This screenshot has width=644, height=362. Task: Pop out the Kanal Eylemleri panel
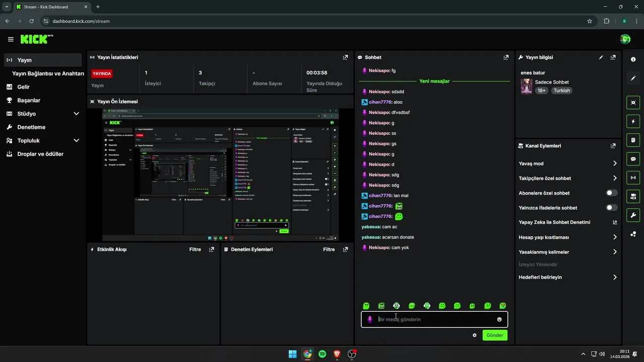click(613, 146)
